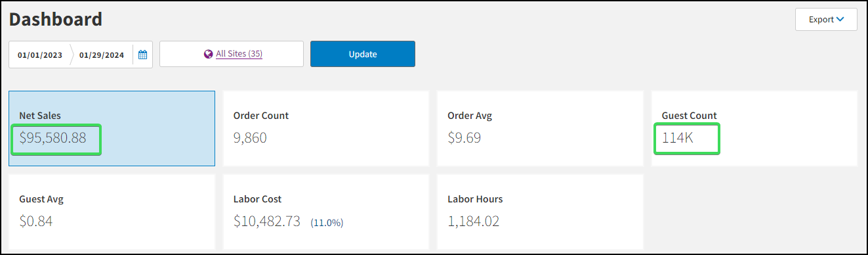Image resolution: width=868 pixels, height=255 pixels.
Task: Pick the Guest Avg tile
Action: pos(112,212)
